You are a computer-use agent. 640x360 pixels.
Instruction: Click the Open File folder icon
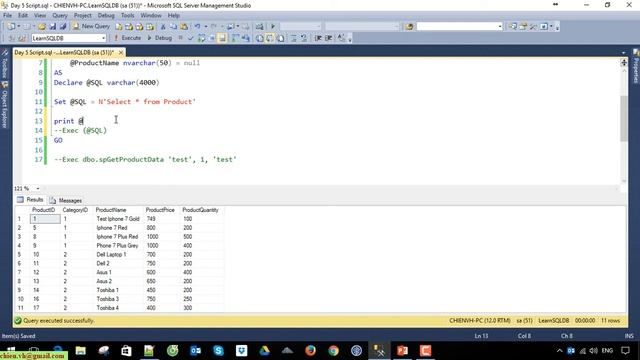[42, 27]
